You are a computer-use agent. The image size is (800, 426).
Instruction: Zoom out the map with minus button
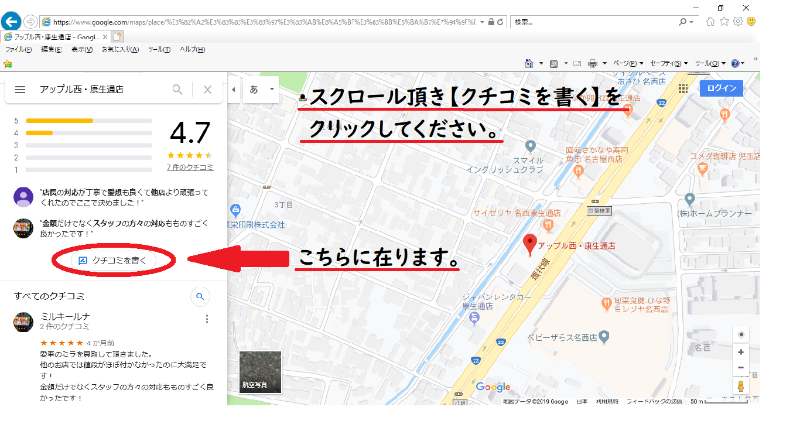click(x=740, y=368)
